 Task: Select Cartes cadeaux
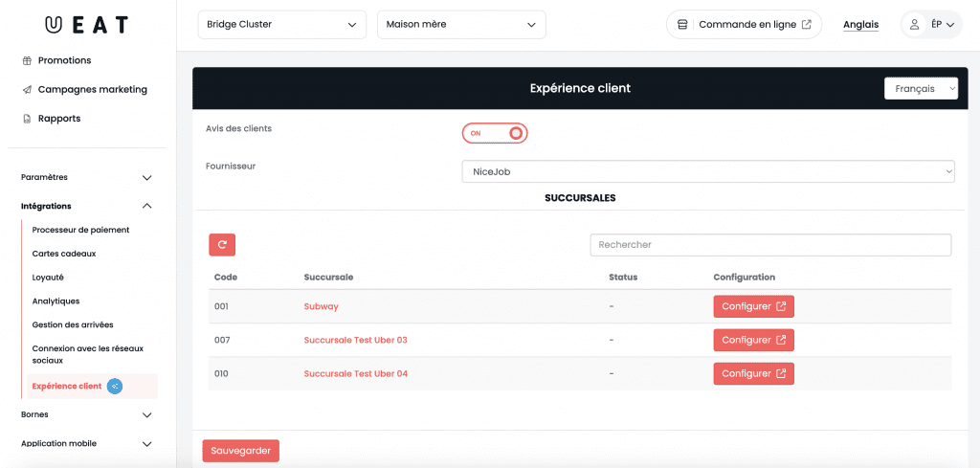click(64, 254)
